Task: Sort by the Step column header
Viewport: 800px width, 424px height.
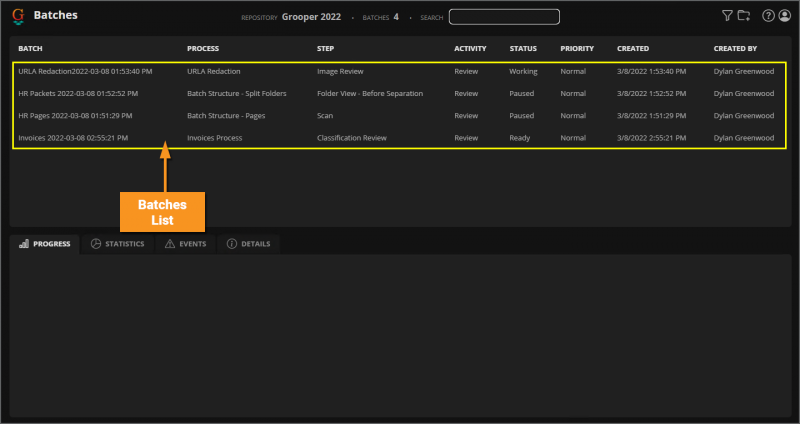Action: [326, 48]
